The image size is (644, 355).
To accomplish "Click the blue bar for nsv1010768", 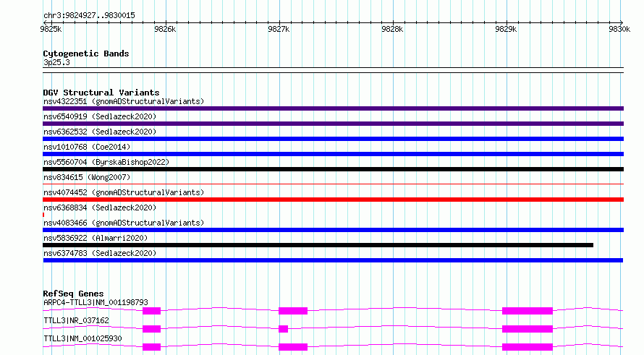I will point(333,154).
